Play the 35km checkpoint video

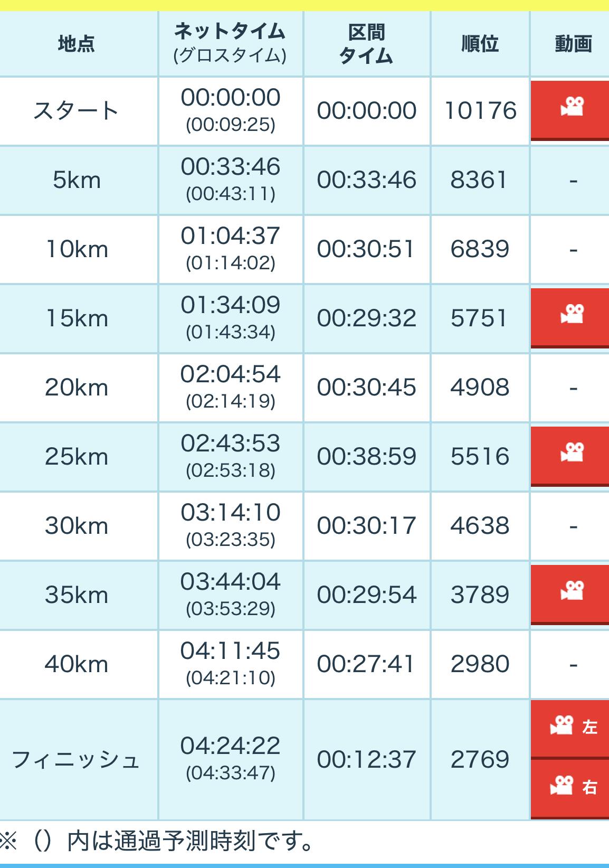pos(571,593)
